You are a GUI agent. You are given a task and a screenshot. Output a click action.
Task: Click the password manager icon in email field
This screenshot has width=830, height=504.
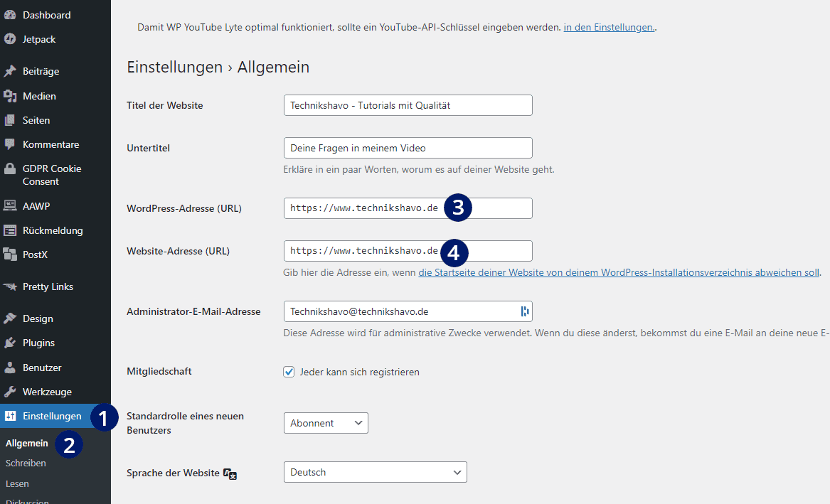(525, 311)
